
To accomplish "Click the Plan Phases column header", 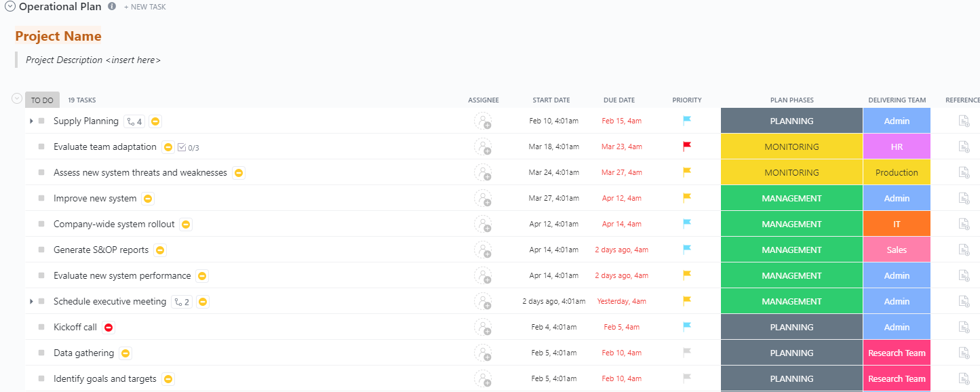I will (791, 100).
